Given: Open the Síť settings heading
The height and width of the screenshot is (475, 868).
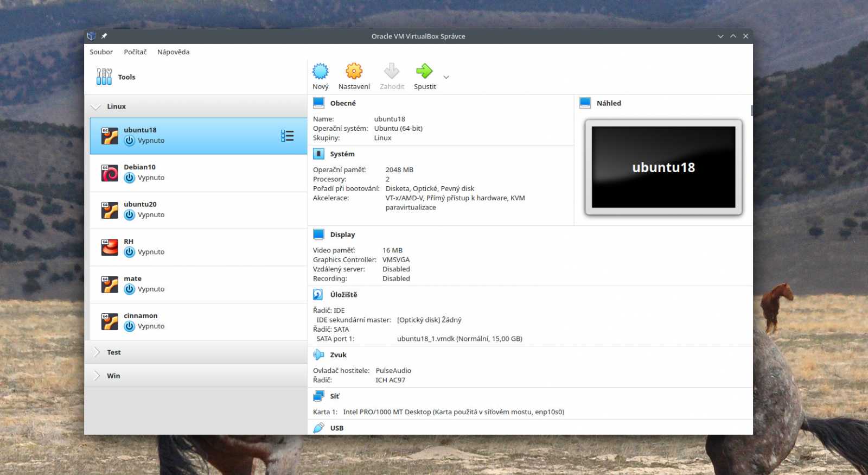Looking at the screenshot, I should (335, 396).
